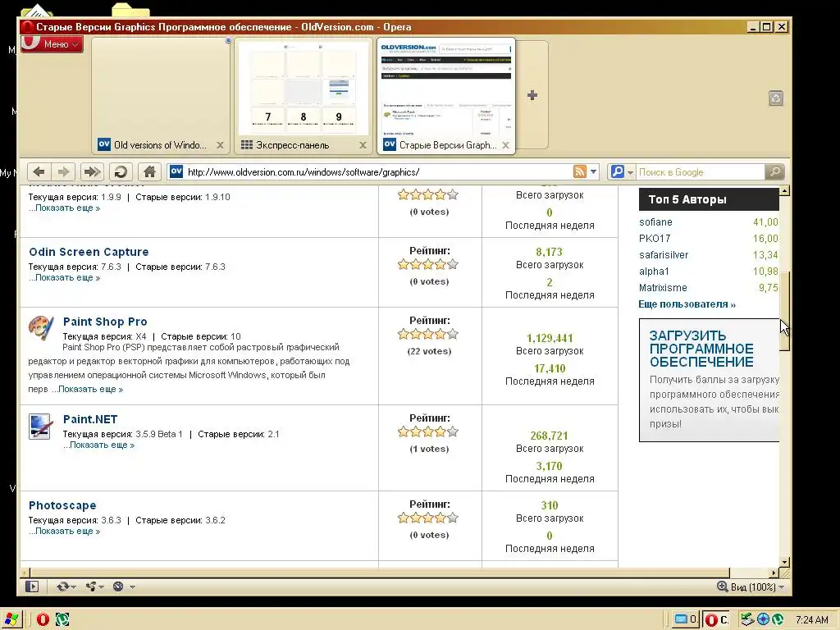Open author PKO17 profile link
The height and width of the screenshot is (630, 840).
pos(654,239)
